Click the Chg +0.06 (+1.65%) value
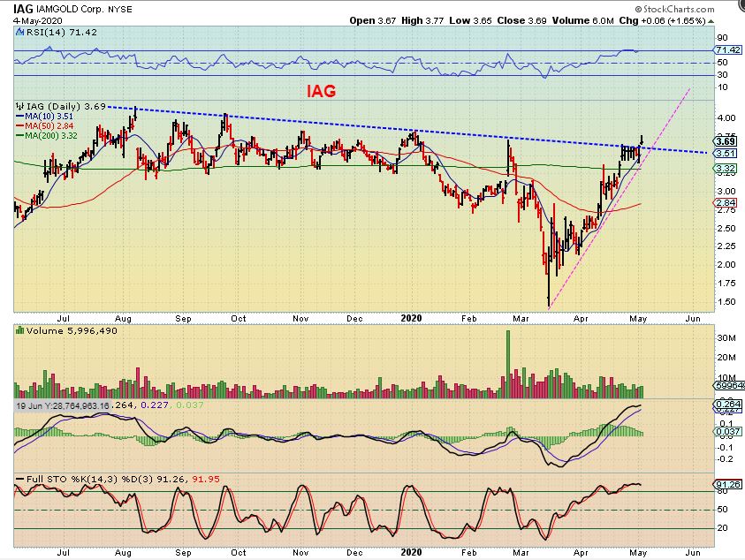 [662, 21]
